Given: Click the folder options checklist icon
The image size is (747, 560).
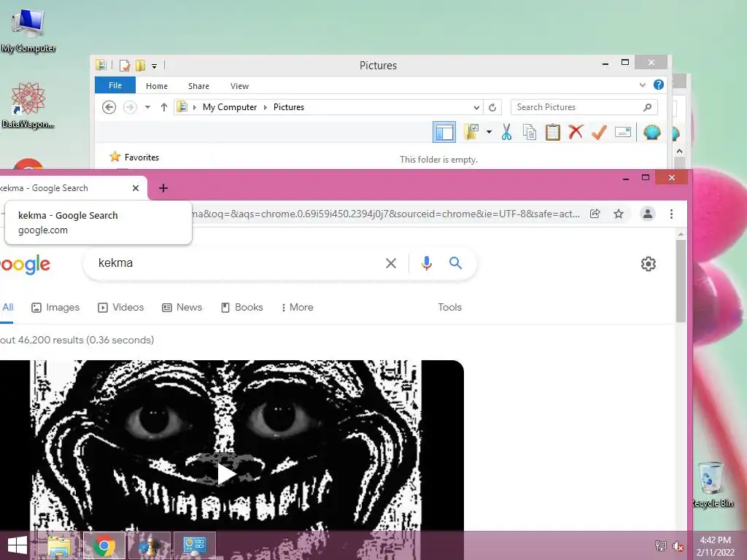Looking at the screenshot, I should point(471,132).
